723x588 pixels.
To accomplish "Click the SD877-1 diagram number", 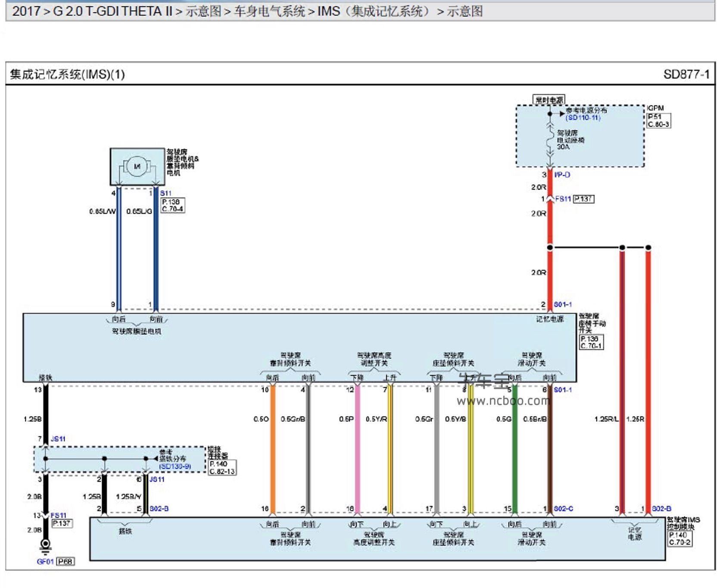I will point(686,75).
